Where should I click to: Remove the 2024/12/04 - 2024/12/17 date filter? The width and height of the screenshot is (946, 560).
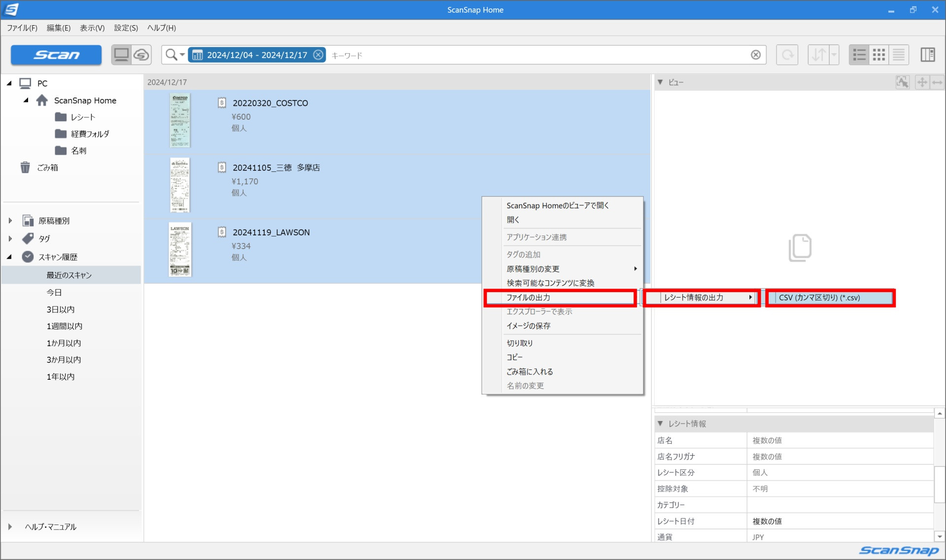tap(319, 55)
